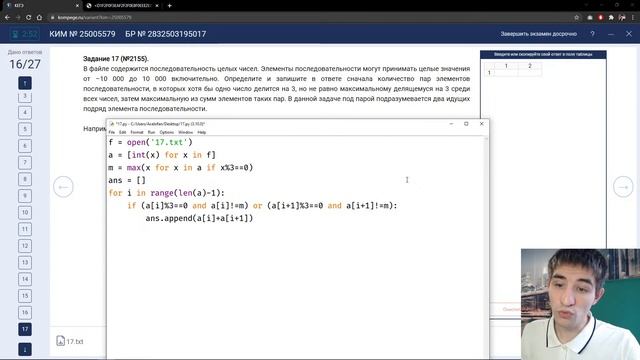This screenshot has height=360, width=640.
Task: Open the browser home page icon
Action: tap(39, 18)
